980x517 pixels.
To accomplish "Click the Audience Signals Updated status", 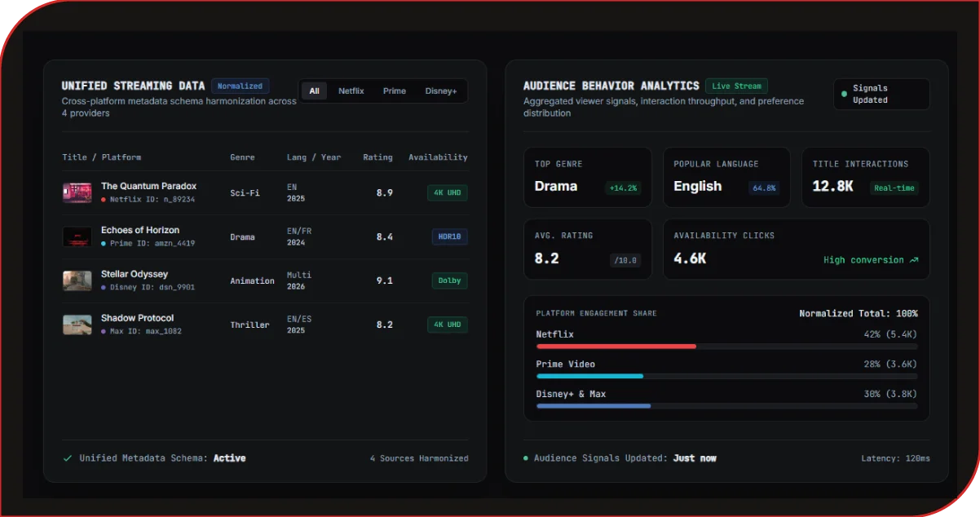I will (x=625, y=458).
